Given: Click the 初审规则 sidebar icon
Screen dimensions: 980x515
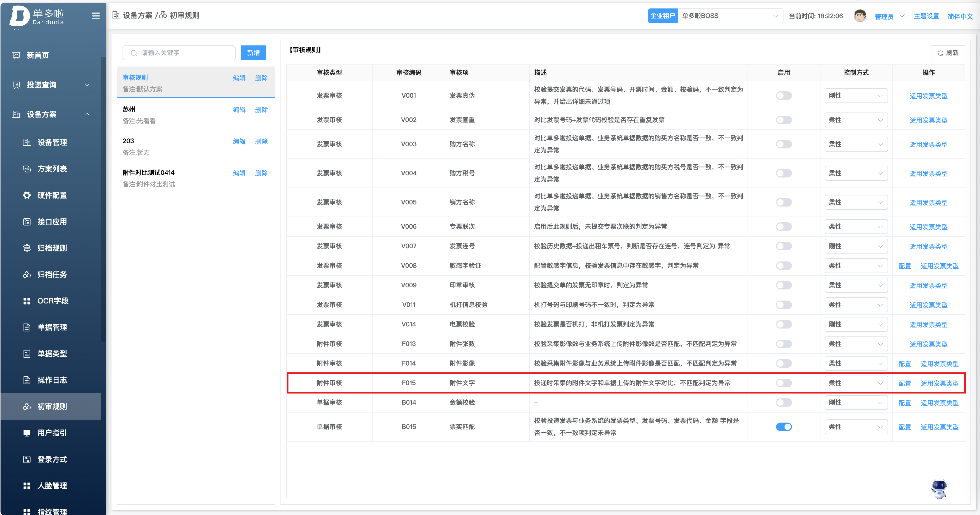Looking at the screenshot, I should [27, 406].
